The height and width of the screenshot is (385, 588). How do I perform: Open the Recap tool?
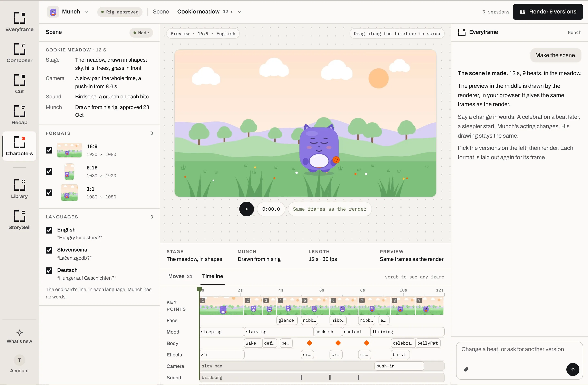point(19,115)
